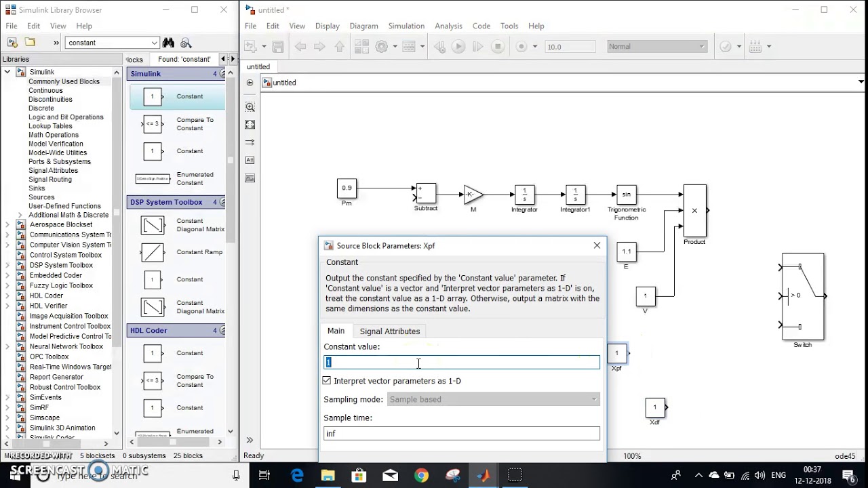
Task: Open Google Chrome from the taskbar
Action: 421,475
